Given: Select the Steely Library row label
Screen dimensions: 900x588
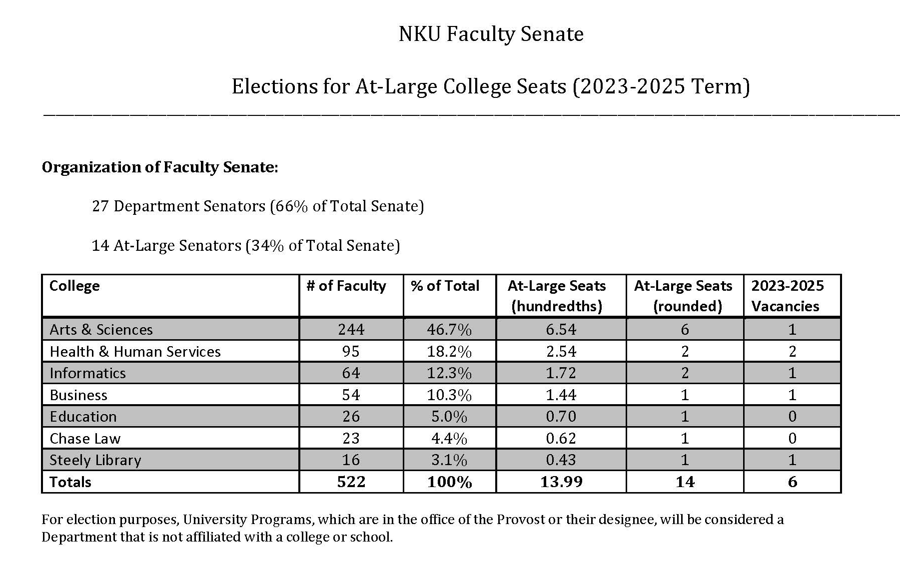Looking at the screenshot, I should point(95,460).
